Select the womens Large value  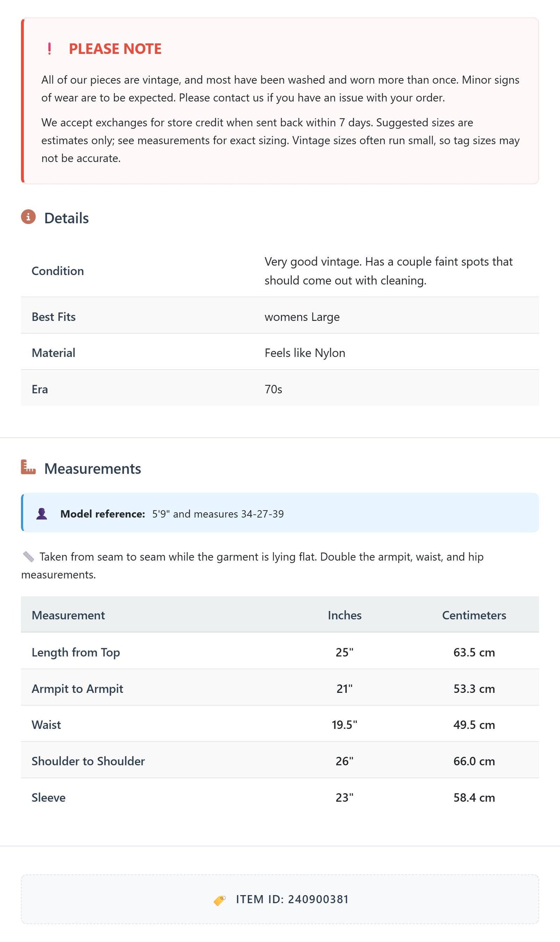302,317
